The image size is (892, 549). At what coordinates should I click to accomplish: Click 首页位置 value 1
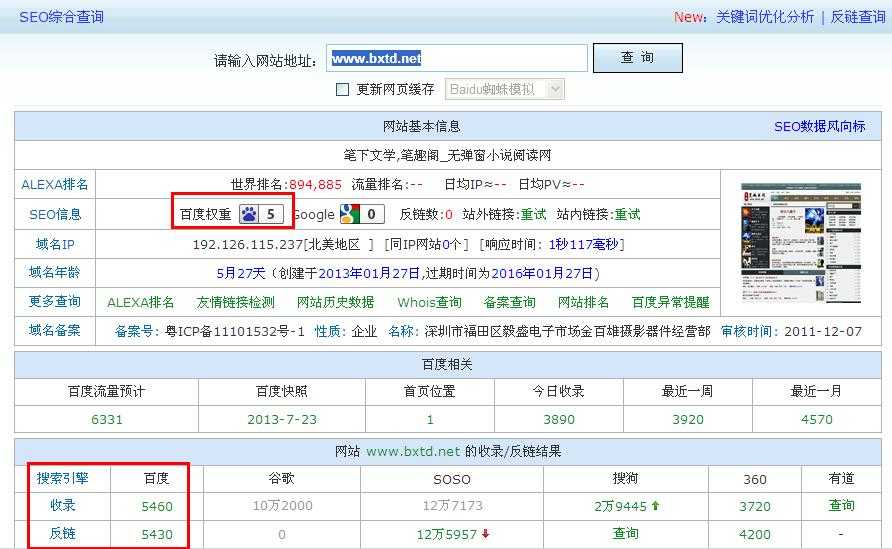[x=430, y=420]
